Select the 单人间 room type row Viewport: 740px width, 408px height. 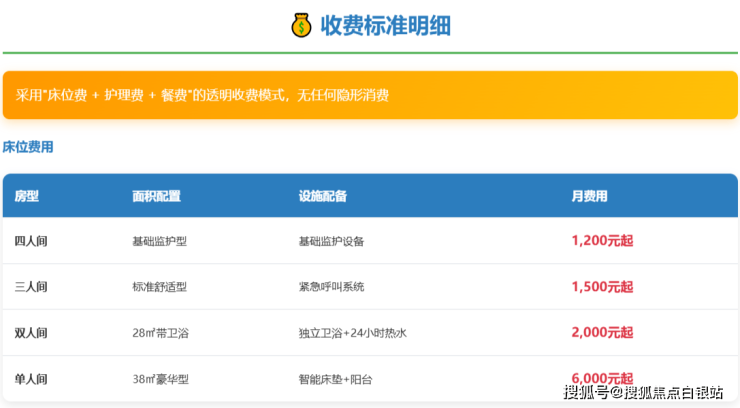click(x=31, y=379)
